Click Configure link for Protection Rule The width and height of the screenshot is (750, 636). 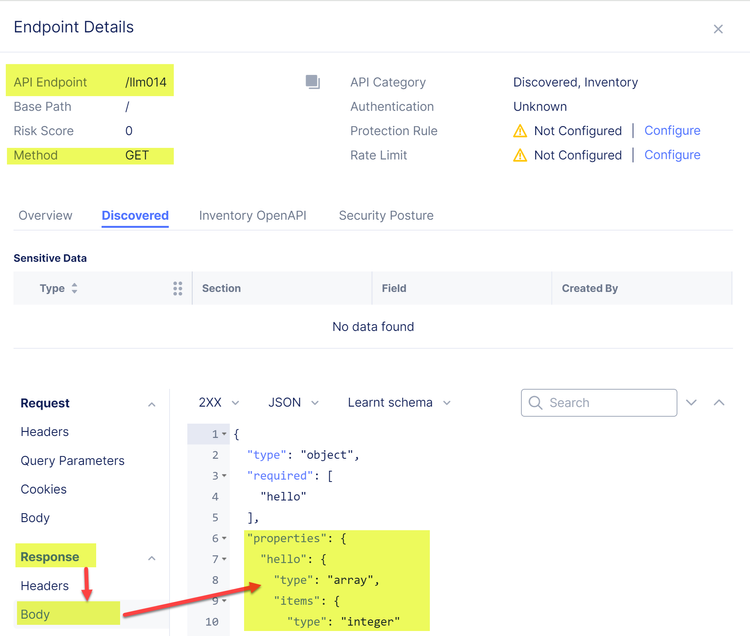coord(672,131)
